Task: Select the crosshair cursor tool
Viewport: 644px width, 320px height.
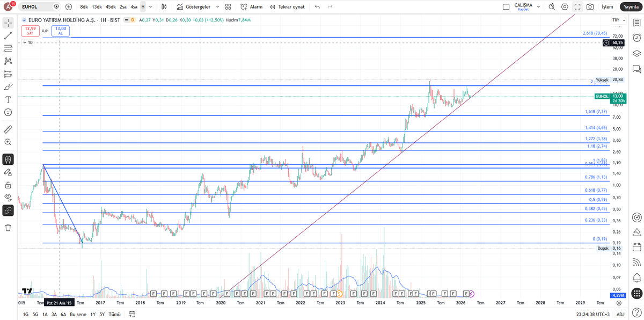Action: click(8, 23)
